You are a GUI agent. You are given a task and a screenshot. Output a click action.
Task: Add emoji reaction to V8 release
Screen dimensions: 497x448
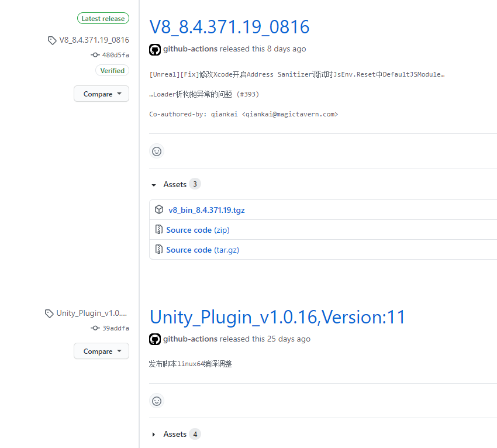pos(157,151)
